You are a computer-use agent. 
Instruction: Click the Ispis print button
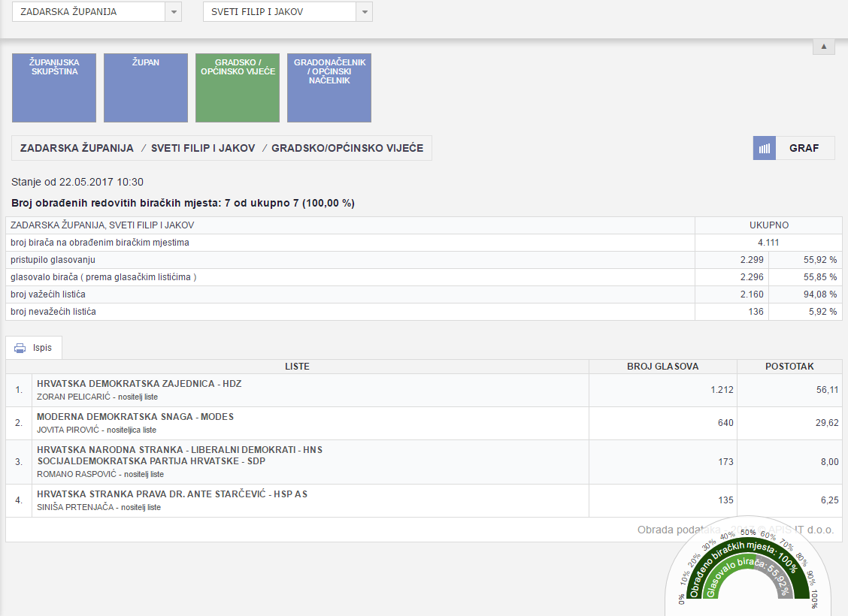pyautogui.click(x=34, y=348)
